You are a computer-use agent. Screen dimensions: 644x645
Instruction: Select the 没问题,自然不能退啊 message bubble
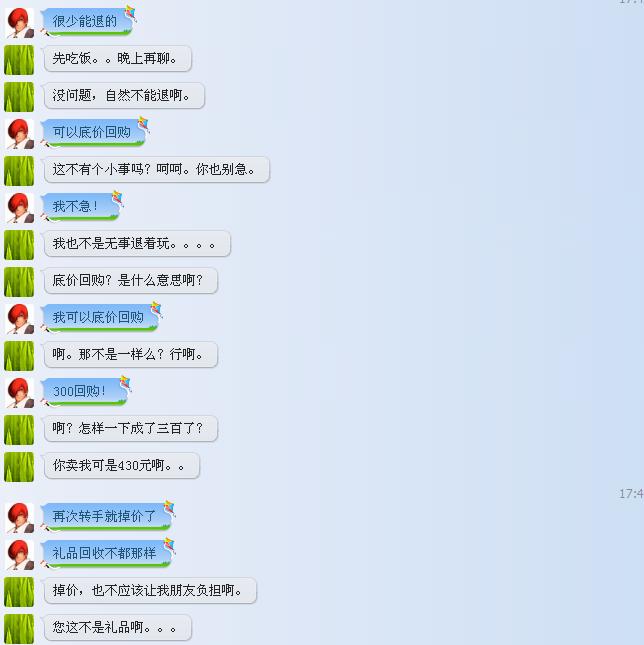[124, 95]
